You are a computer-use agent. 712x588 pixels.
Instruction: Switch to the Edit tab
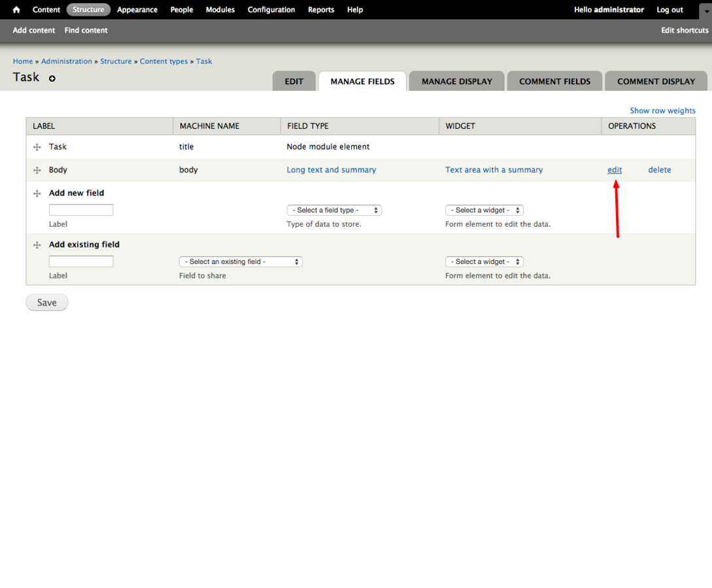tap(294, 81)
